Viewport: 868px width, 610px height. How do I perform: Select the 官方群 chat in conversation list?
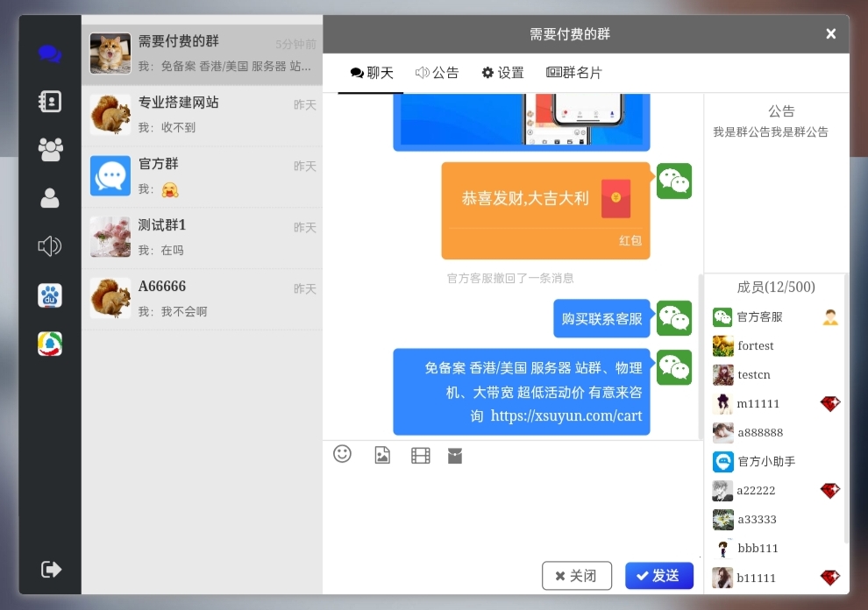[x=202, y=175]
